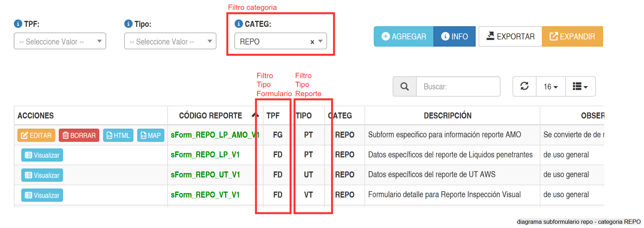Click Visualizar for sForm_REPO_UT_V1
Viewport: 644px width, 228px height.
(x=42, y=175)
